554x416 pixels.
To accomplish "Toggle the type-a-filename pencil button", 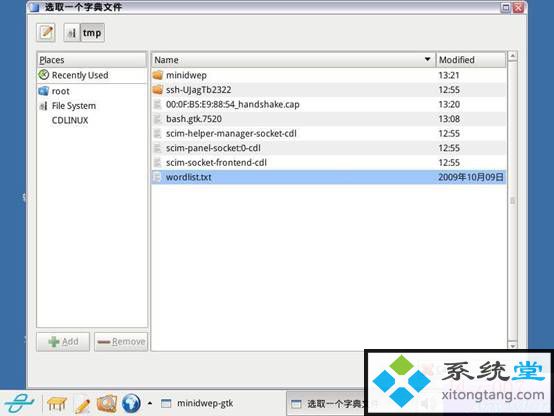I will pyautogui.click(x=46, y=33).
